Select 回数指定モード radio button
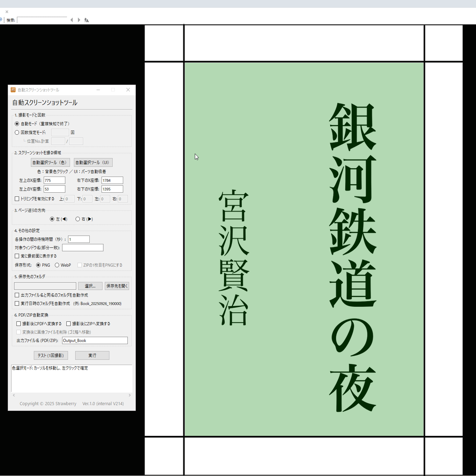Image resolution: width=476 pixels, height=476 pixels. click(x=17, y=132)
